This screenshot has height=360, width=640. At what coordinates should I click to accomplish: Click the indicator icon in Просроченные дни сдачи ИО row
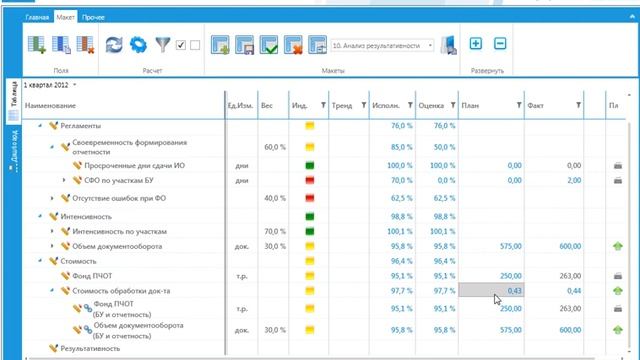[310, 166]
